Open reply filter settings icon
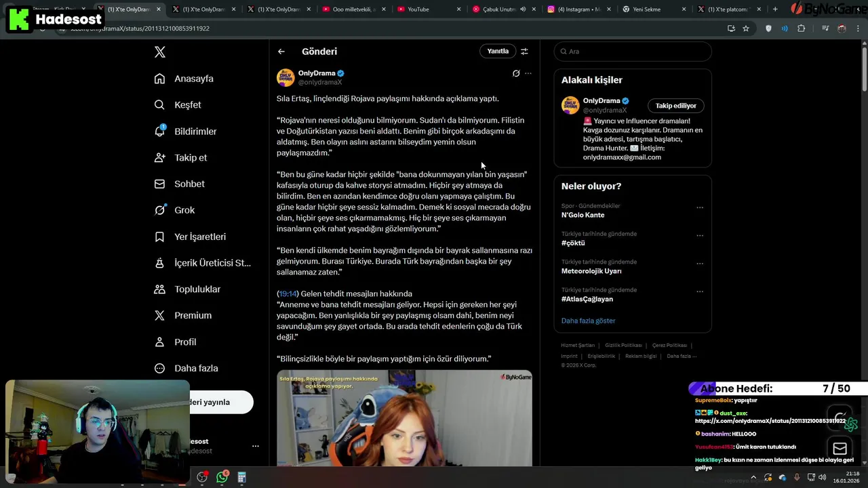 524,52
